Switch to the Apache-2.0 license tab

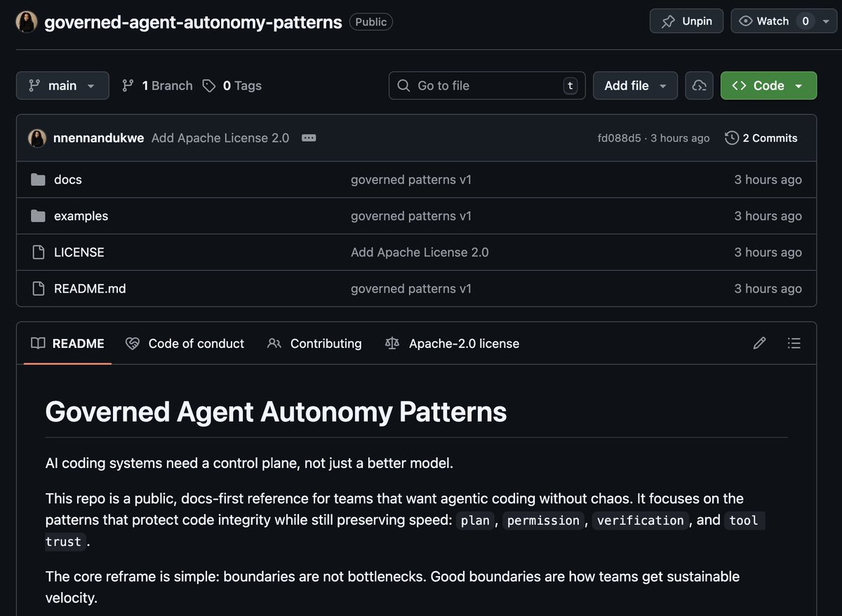[x=453, y=344]
